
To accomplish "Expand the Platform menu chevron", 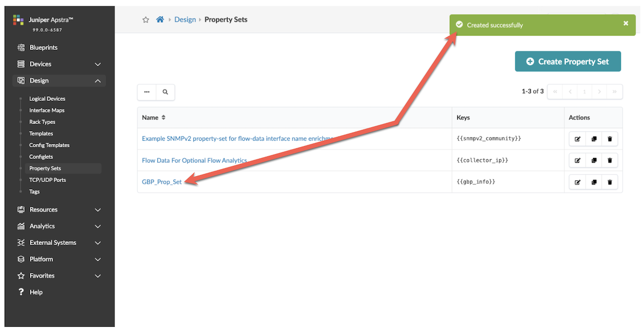I will (98, 260).
